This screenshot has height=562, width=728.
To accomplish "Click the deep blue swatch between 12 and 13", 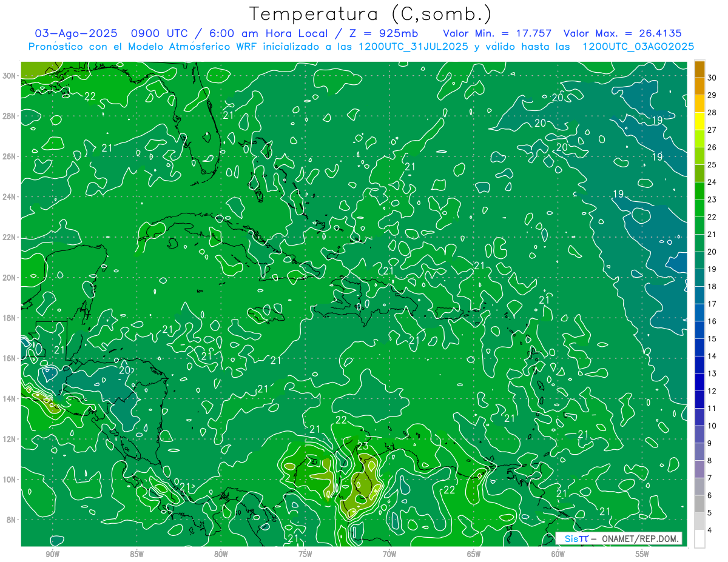I will [699, 382].
